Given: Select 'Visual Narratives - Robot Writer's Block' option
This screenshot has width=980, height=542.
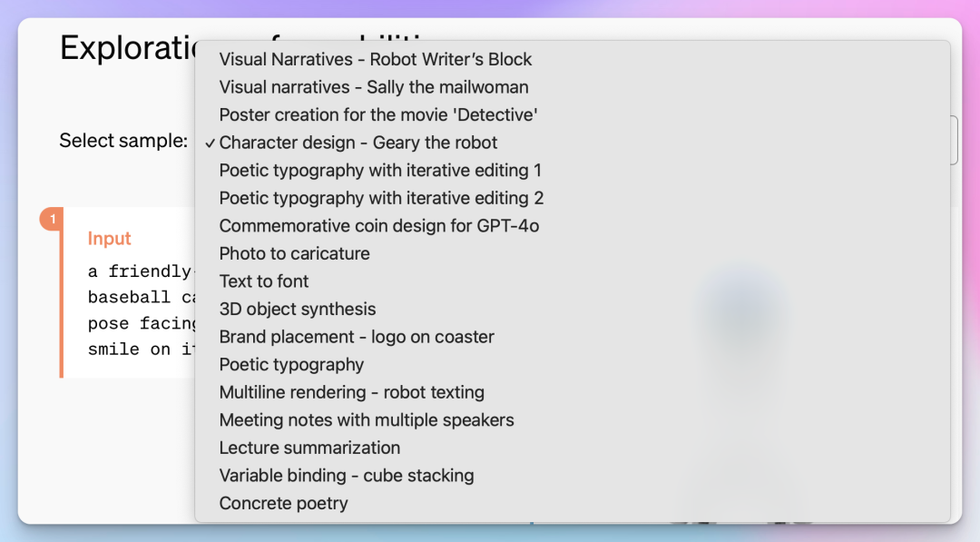Looking at the screenshot, I should [x=376, y=60].
